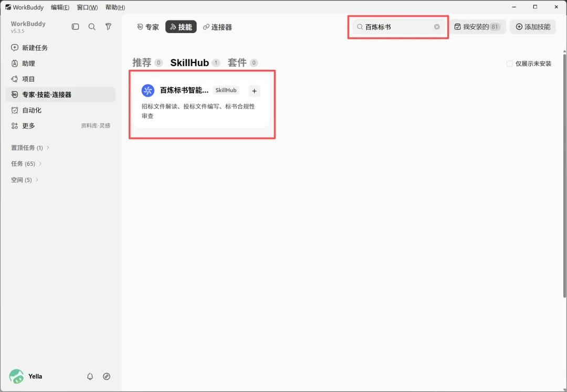Focus the skill search field 百炼标书

(x=398, y=27)
